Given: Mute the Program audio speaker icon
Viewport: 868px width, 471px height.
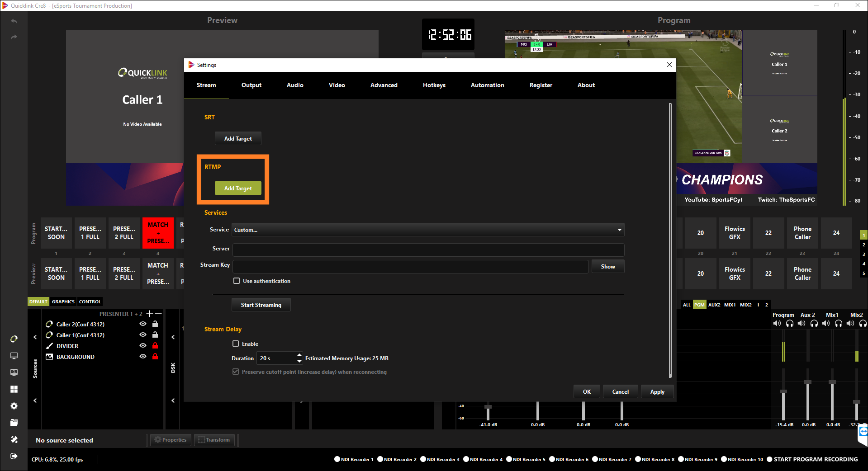Looking at the screenshot, I should (777, 323).
